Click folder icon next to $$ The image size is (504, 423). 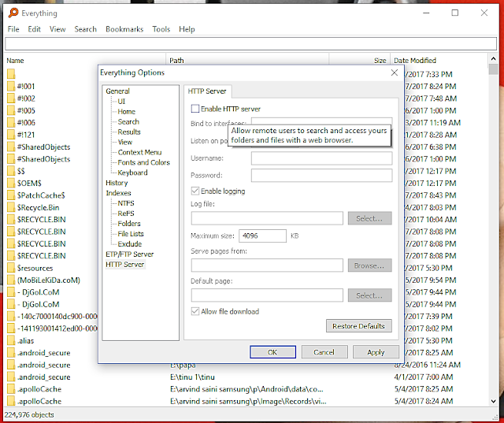pos(11,171)
